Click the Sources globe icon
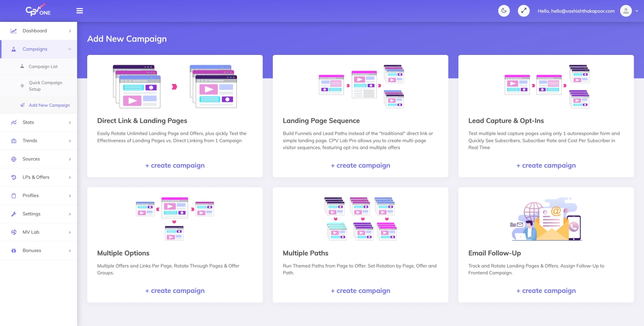 click(x=14, y=159)
